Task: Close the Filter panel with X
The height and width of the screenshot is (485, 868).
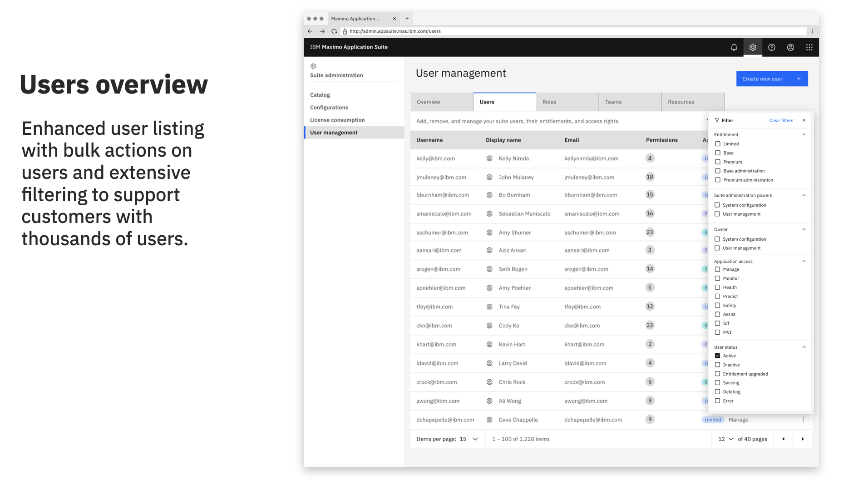Action: [804, 120]
